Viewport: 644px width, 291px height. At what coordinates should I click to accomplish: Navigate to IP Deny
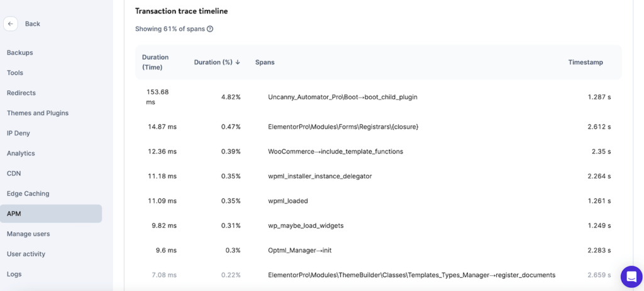pyautogui.click(x=18, y=134)
